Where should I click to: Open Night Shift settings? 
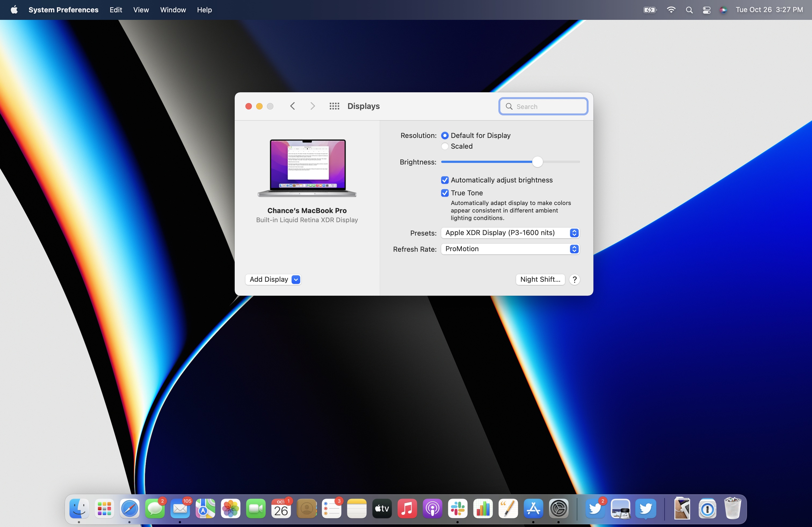540,279
